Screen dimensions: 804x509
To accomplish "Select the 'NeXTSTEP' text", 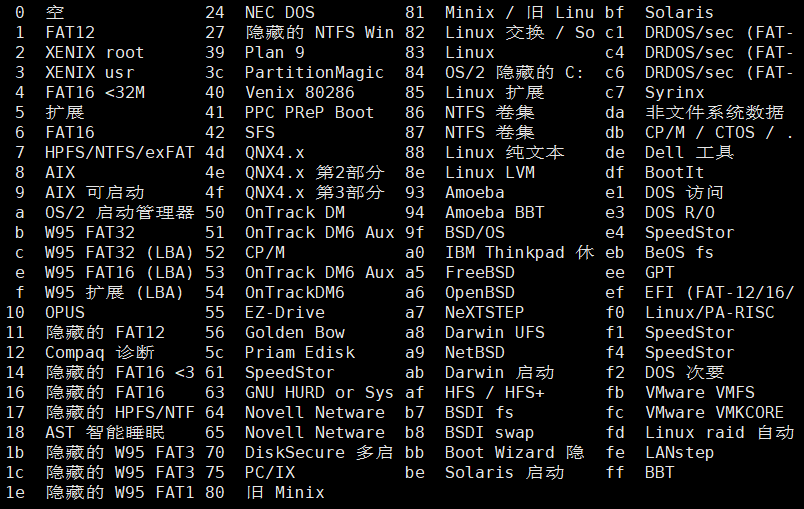I will coord(485,312).
